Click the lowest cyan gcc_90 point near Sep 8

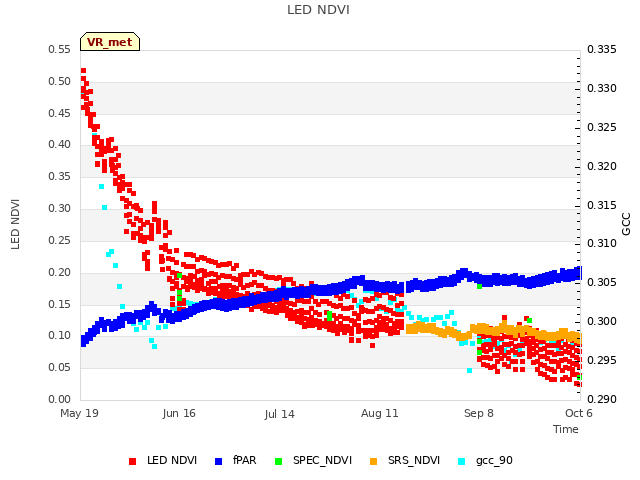coord(469,371)
